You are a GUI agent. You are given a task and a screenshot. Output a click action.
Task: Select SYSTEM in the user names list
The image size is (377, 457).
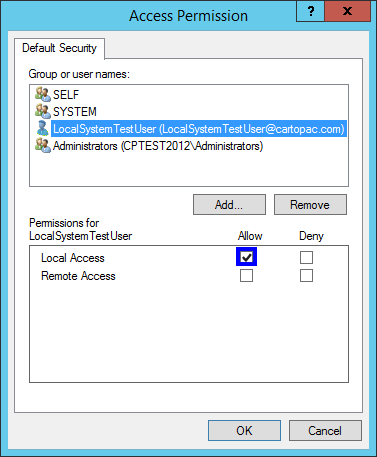pos(75,112)
